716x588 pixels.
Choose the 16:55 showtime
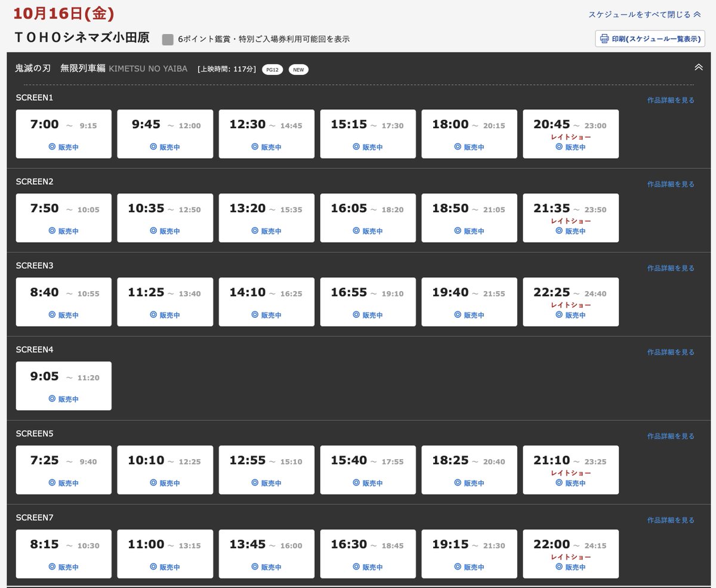pos(368,302)
